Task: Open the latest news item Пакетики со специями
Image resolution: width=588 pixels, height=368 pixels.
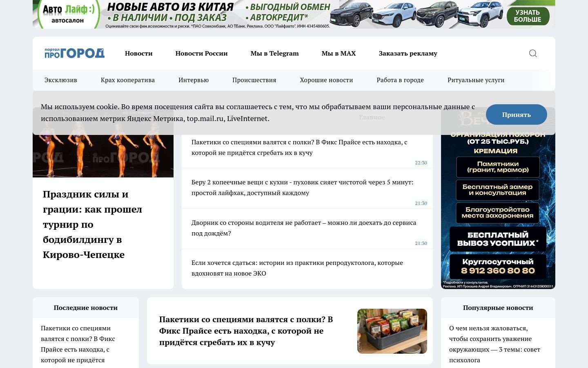Action: coord(78,344)
